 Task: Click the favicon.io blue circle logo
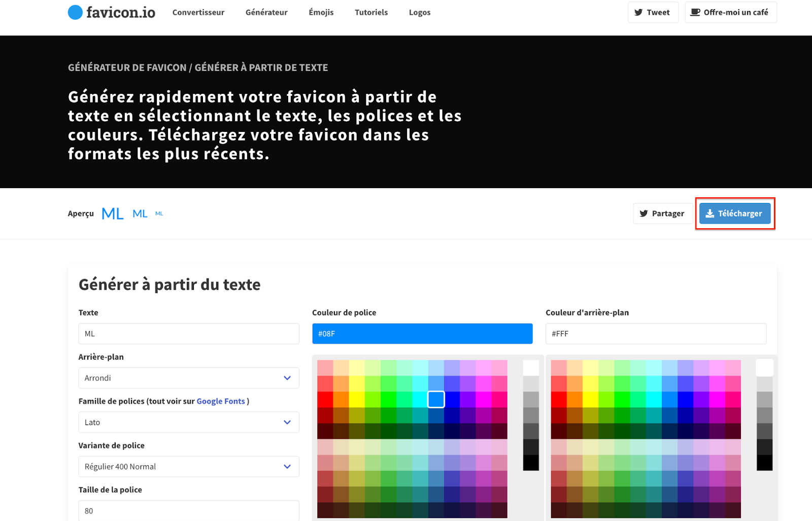[x=75, y=12]
